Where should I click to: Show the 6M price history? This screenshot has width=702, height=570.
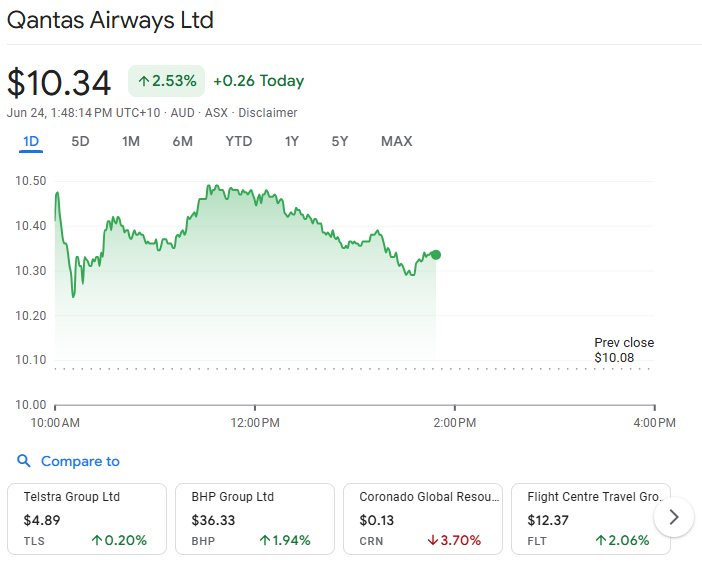(x=183, y=141)
